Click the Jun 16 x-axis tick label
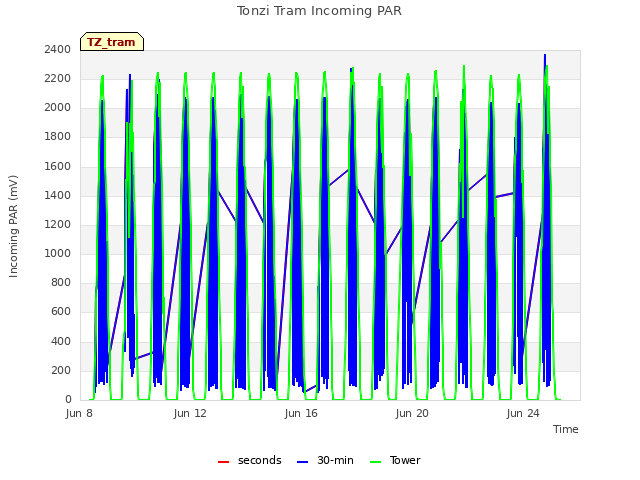The height and width of the screenshot is (480, 640). [x=301, y=413]
